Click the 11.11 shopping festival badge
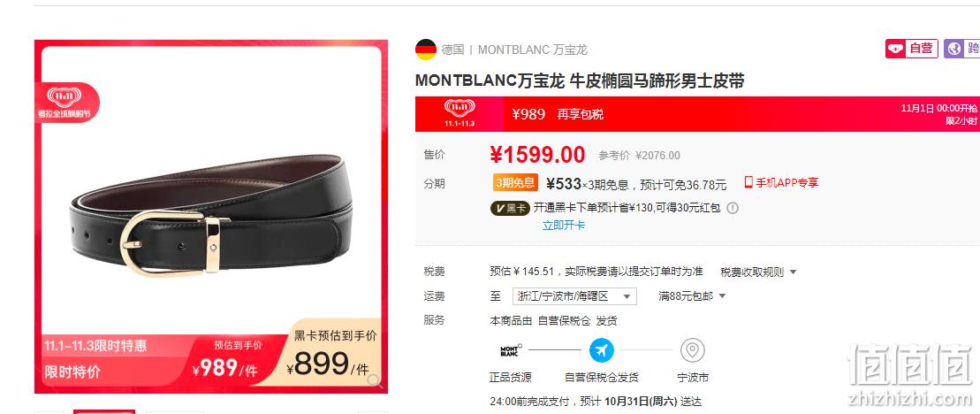 [x=65, y=103]
